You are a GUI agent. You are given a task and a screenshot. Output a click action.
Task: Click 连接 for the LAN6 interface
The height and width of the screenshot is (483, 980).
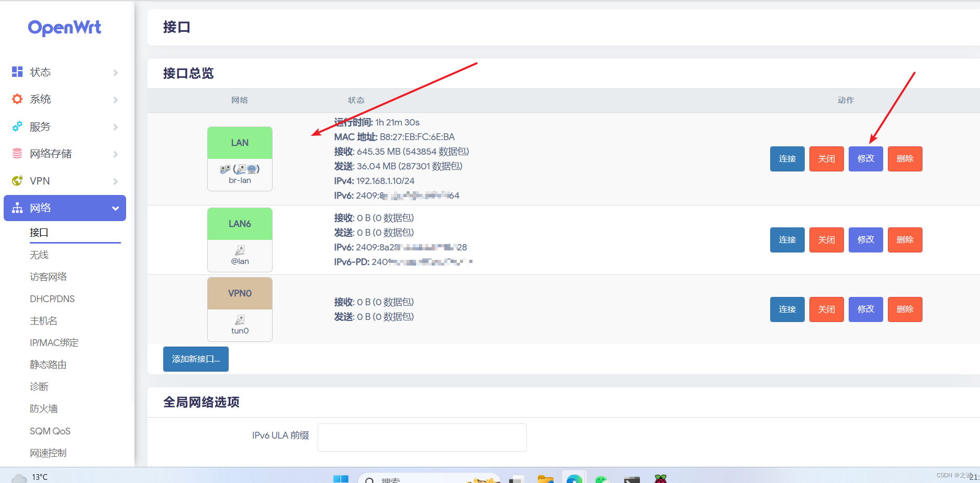pos(787,240)
